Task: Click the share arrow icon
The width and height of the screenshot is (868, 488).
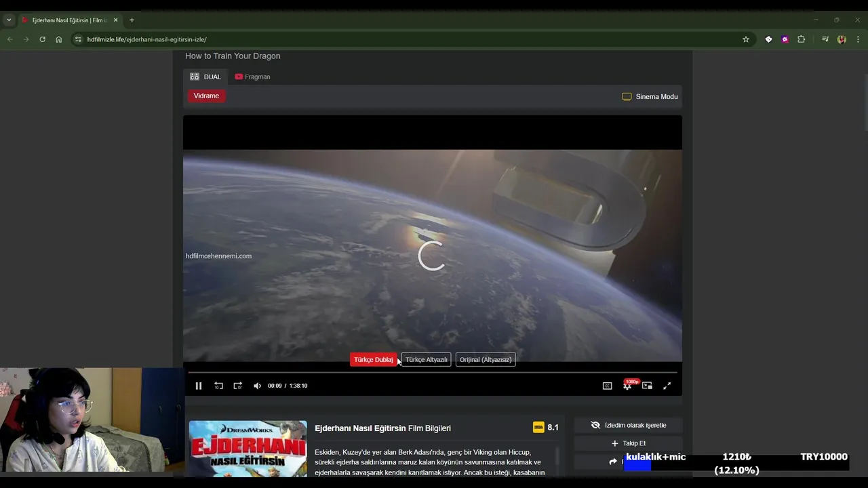Action: [x=613, y=462]
